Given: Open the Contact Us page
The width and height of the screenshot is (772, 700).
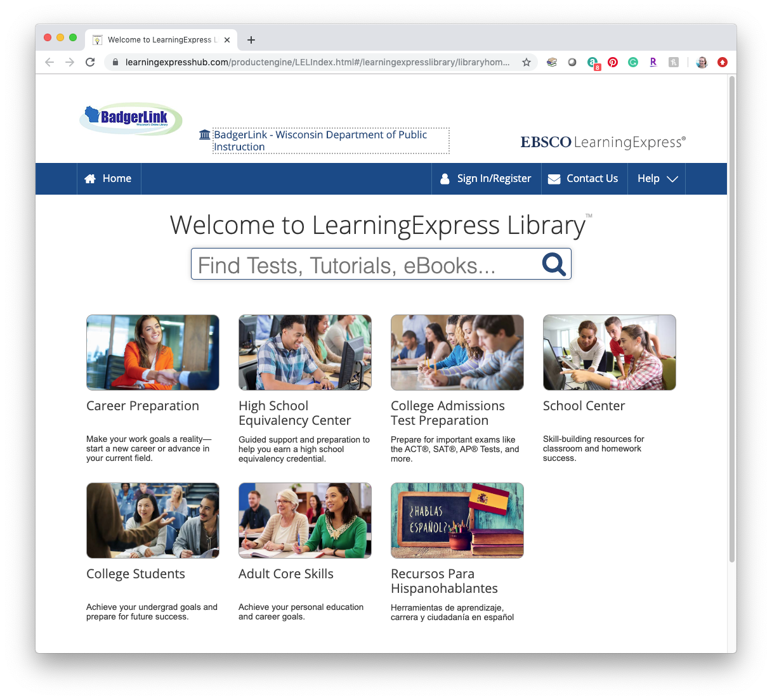Looking at the screenshot, I should click(584, 179).
